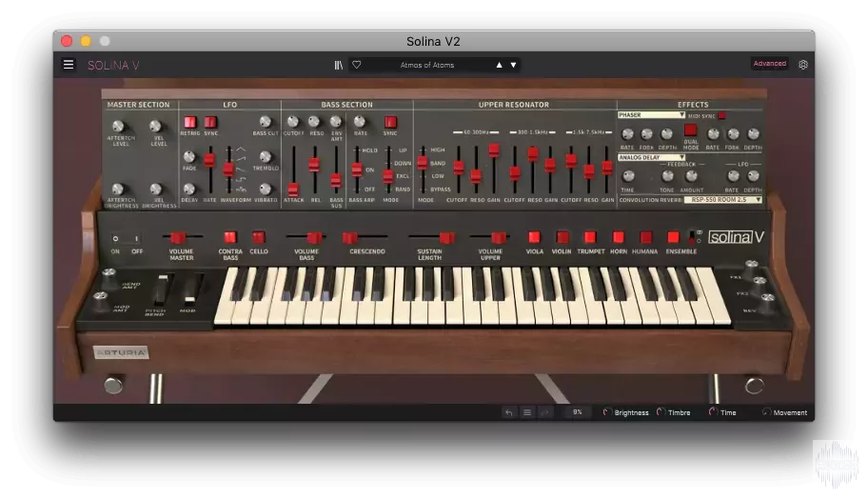This screenshot has width=868, height=498.
Task: Click the Tremolo knob
Action: (x=266, y=157)
